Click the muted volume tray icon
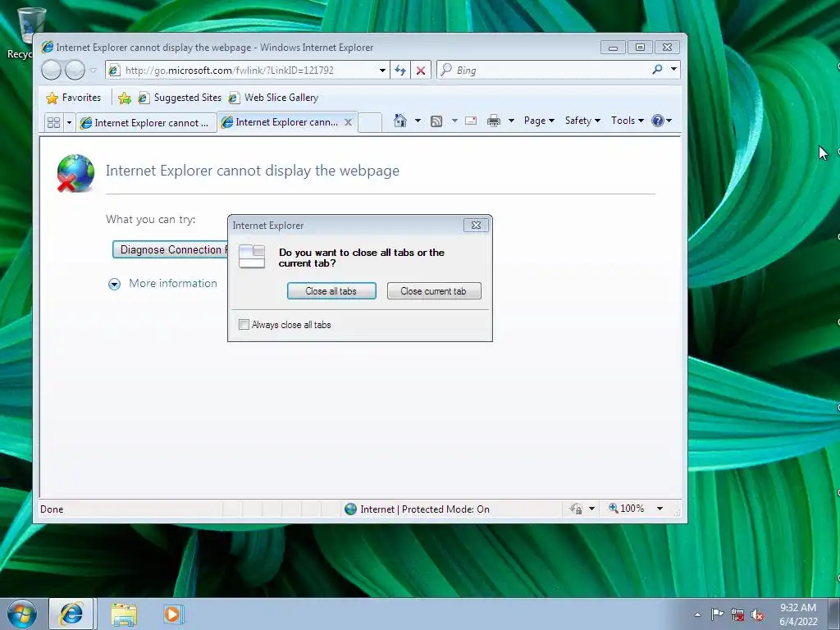 (x=757, y=615)
